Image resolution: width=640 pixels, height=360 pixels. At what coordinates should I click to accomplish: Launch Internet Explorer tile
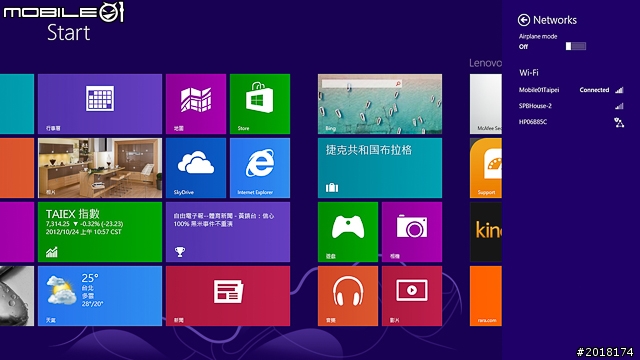(x=260, y=168)
